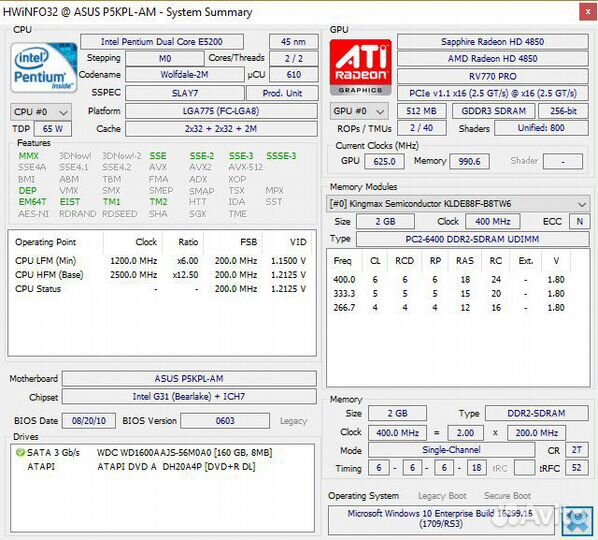The height and width of the screenshot is (540, 598).
Task: Click the BIOS Version 0603 field
Action: pos(225,421)
